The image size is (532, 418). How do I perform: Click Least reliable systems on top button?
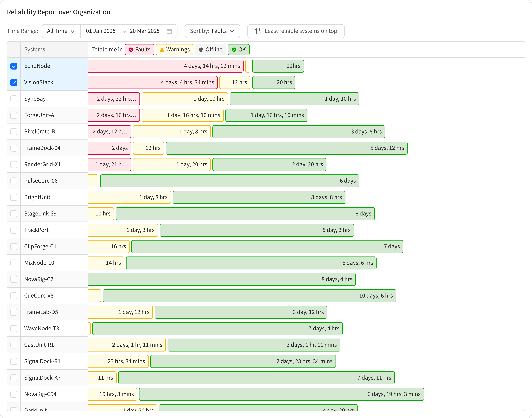pos(296,31)
